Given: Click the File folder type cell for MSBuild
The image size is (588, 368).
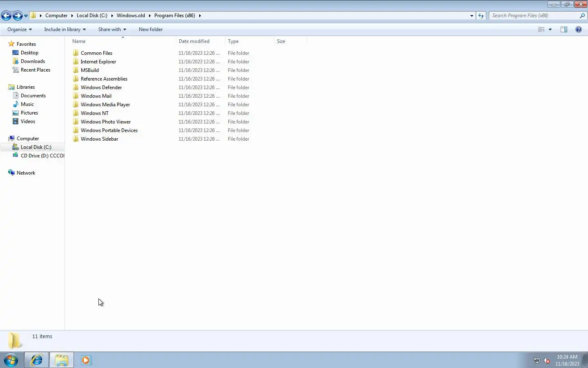Looking at the screenshot, I should 238,70.
